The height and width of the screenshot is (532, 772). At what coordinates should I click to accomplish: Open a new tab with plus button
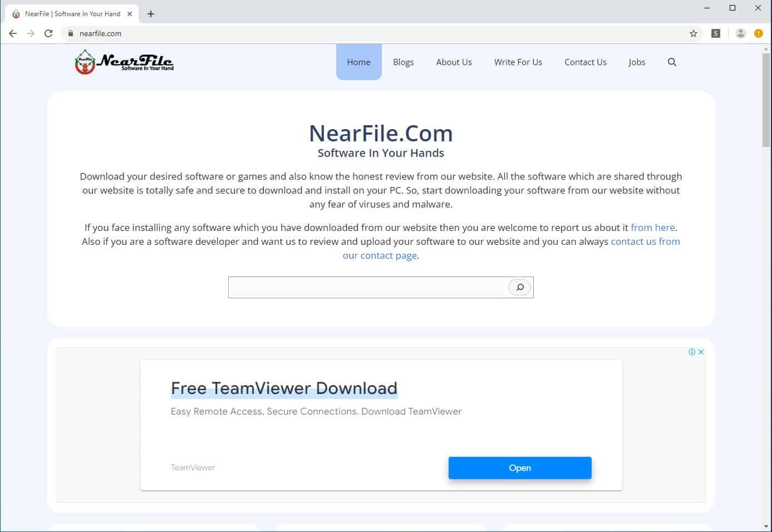point(151,14)
